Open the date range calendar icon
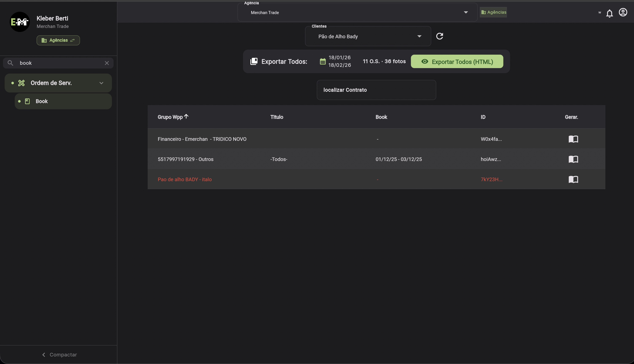The image size is (634, 364). click(322, 62)
